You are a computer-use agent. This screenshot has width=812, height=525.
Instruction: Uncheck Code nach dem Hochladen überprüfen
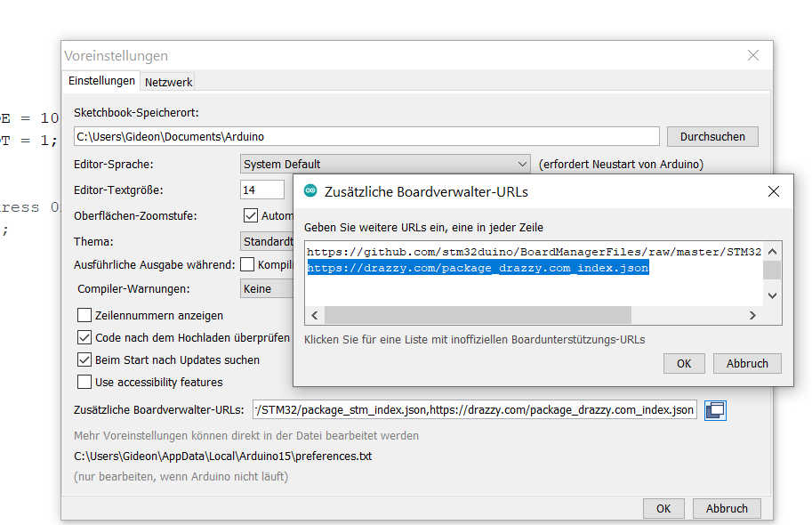pyautogui.click(x=84, y=338)
